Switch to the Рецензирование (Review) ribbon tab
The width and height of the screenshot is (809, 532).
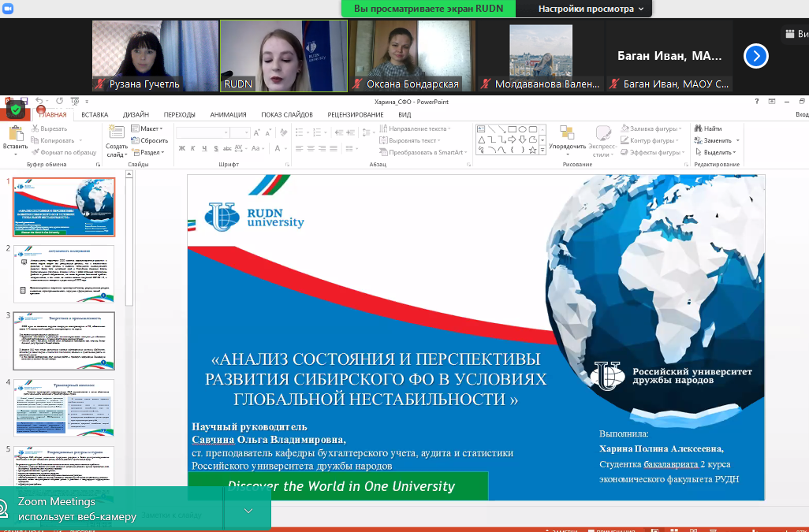(356, 114)
